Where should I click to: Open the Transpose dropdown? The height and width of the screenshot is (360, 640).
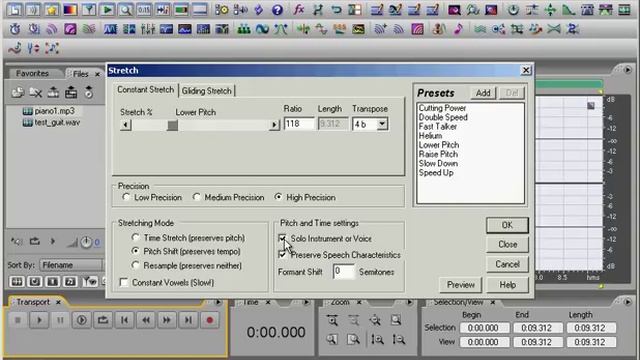(382, 124)
